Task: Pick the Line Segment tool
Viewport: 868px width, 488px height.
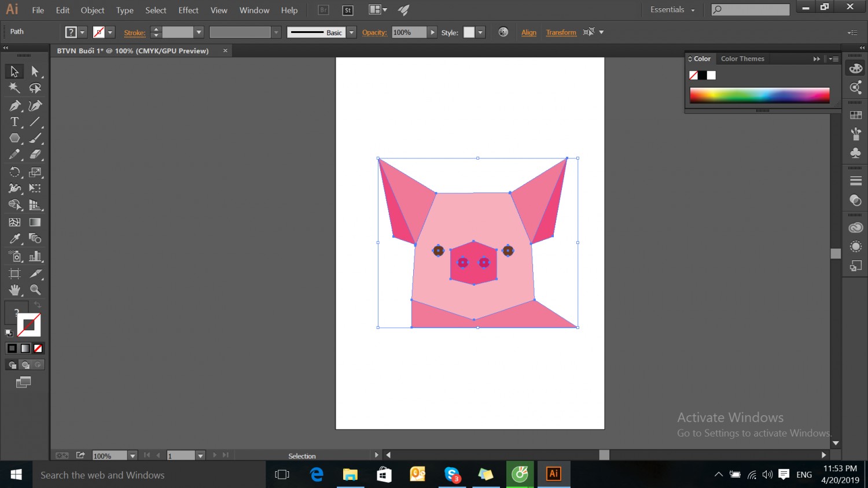Action: point(35,122)
